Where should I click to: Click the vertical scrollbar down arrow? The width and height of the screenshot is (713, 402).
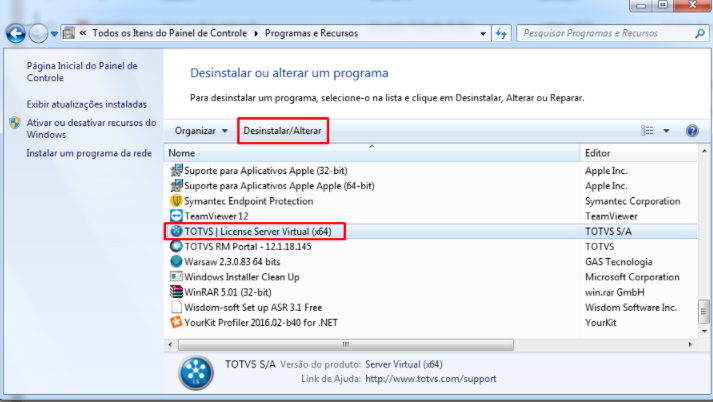704,331
